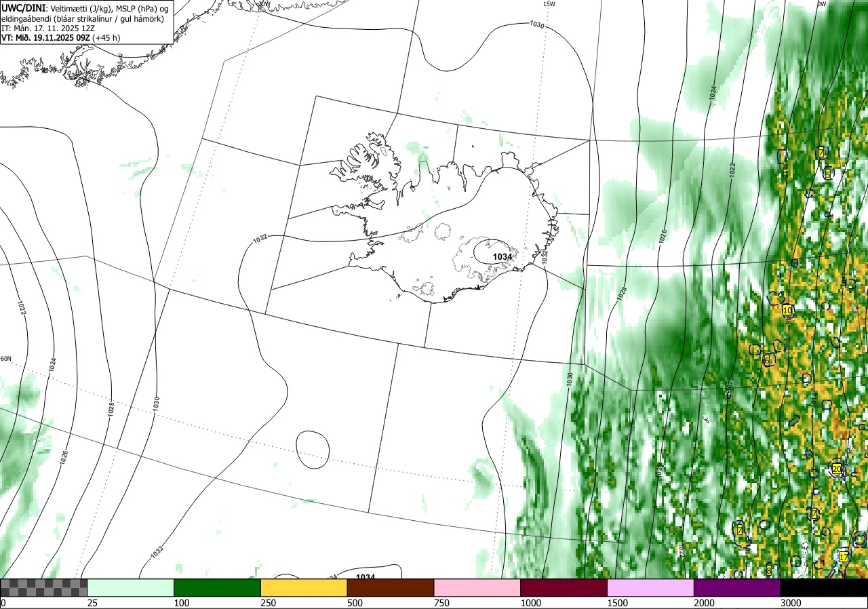868x609 pixels.
Task: Click the legend value "2000"
Action: [x=706, y=603]
